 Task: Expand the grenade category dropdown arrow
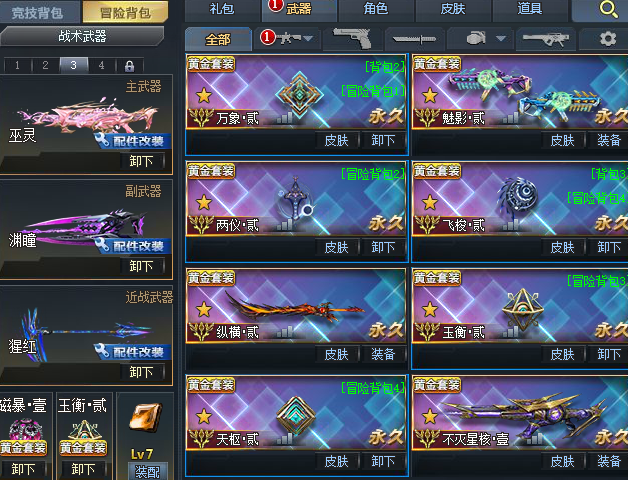coord(501,38)
